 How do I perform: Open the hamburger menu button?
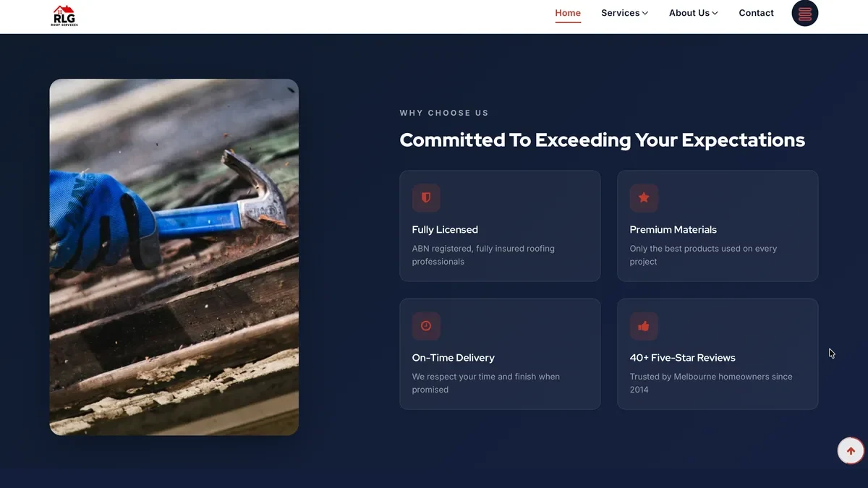point(805,13)
